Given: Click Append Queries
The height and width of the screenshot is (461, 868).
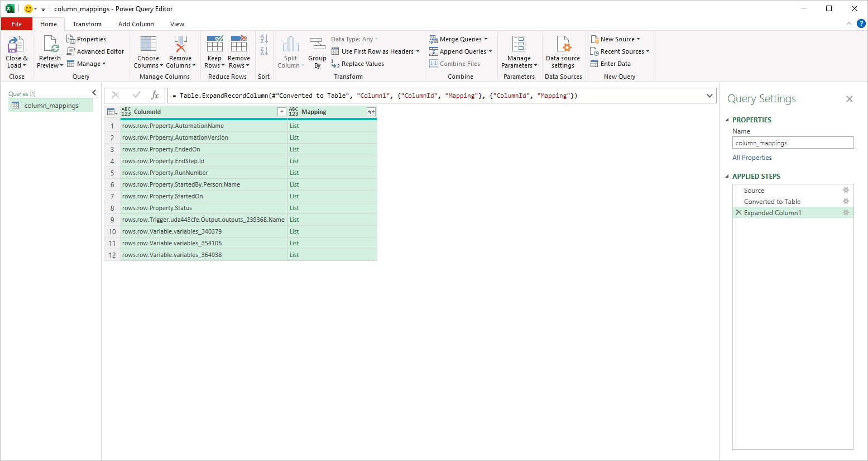Looking at the screenshot, I should click(461, 51).
